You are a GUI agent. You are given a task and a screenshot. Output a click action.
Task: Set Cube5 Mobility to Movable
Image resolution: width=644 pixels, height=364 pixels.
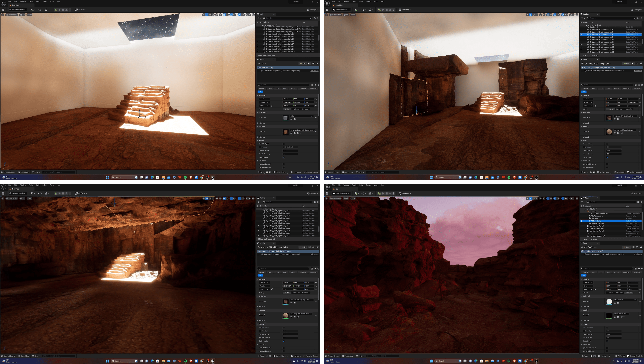coord(305,109)
